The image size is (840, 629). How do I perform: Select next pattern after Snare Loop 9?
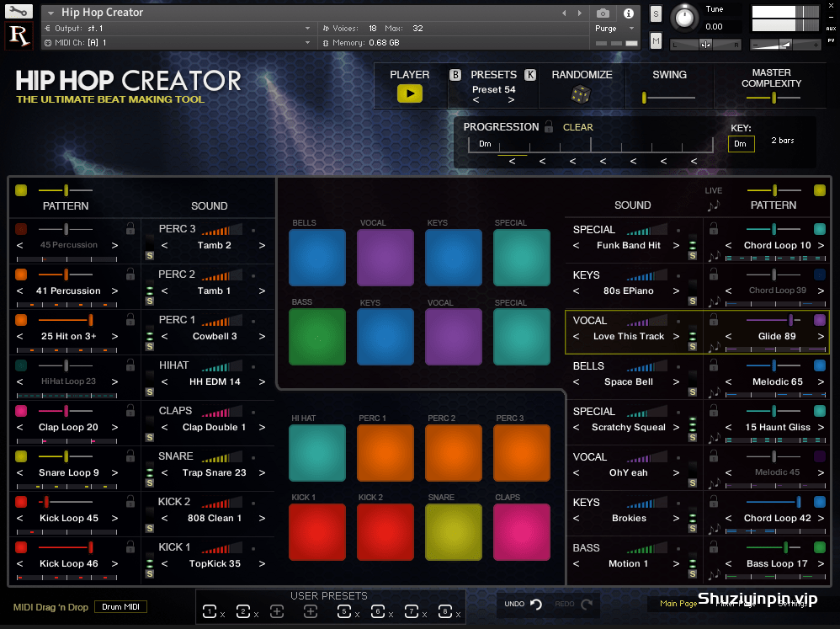point(114,472)
